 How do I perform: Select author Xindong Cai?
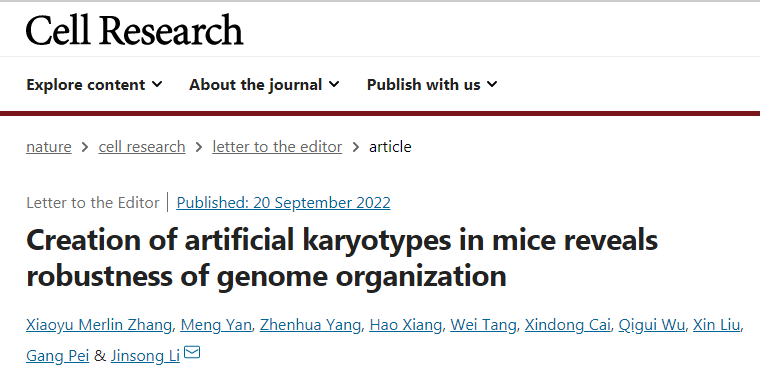(x=568, y=325)
